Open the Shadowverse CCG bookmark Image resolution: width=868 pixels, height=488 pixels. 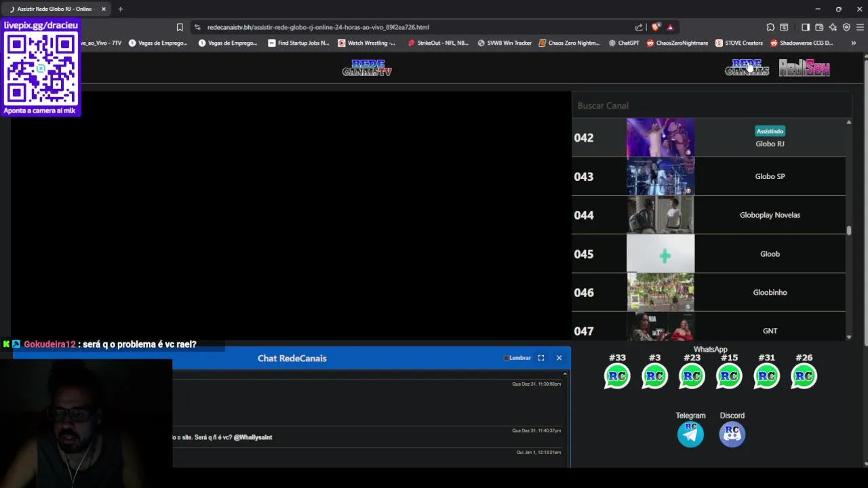tap(801, 43)
